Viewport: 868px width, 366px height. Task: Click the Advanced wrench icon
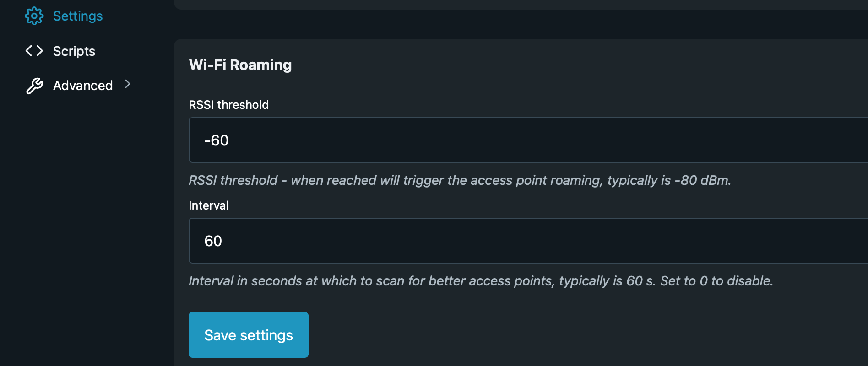click(x=34, y=86)
